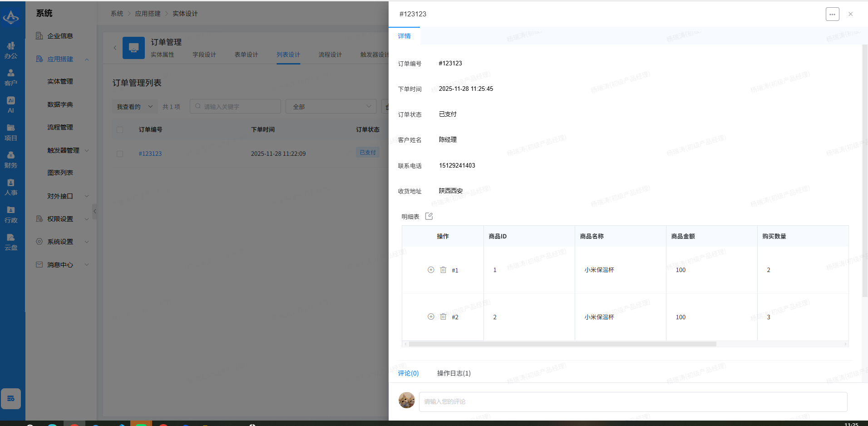Open the 财务 module in left sidebar
The image size is (868, 426).
tap(11, 159)
